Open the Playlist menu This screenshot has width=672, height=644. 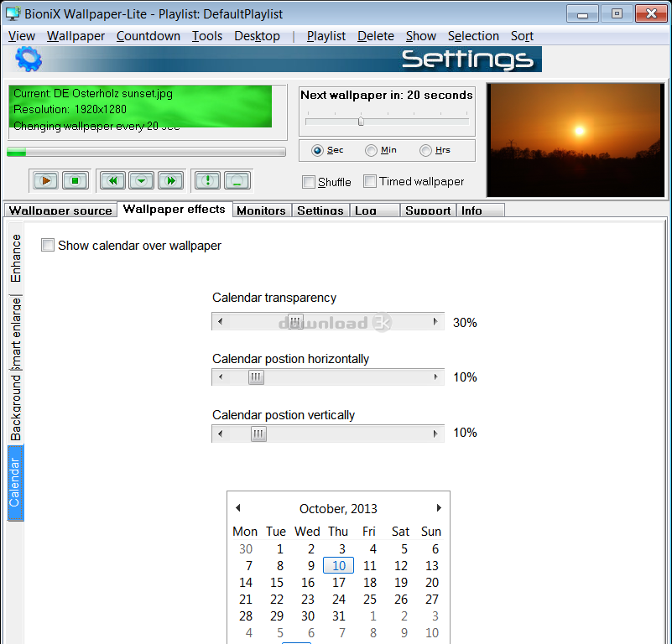click(326, 36)
